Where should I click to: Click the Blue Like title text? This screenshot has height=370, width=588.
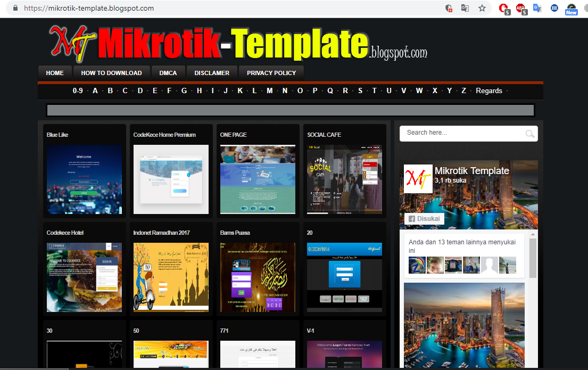[x=57, y=135]
